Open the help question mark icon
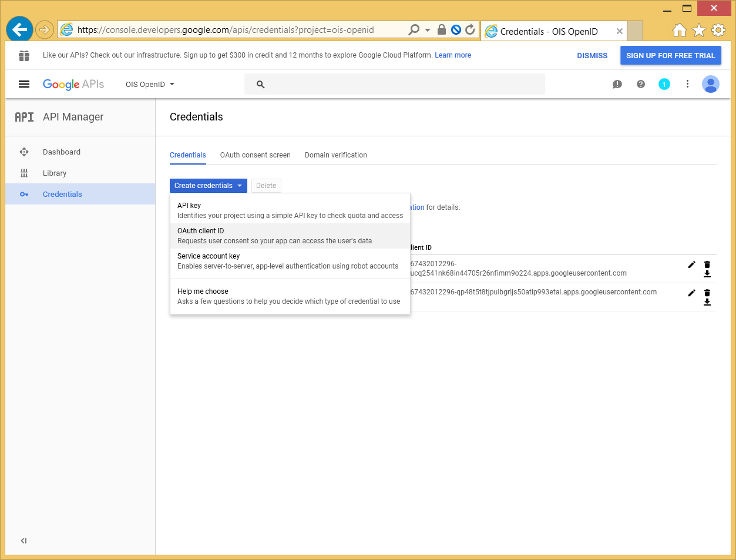This screenshot has width=736, height=560. point(641,84)
